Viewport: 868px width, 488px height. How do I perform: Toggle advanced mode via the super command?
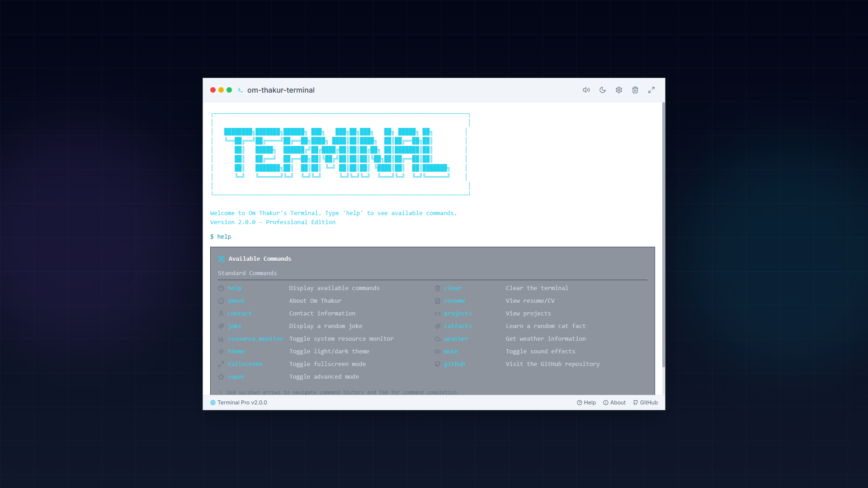coord(236,376)
